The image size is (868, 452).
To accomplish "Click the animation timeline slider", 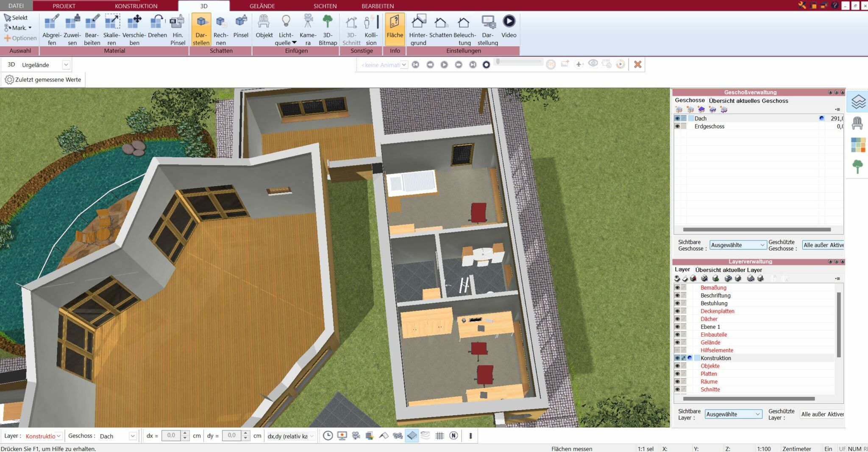I will click(x=519, y=62).
